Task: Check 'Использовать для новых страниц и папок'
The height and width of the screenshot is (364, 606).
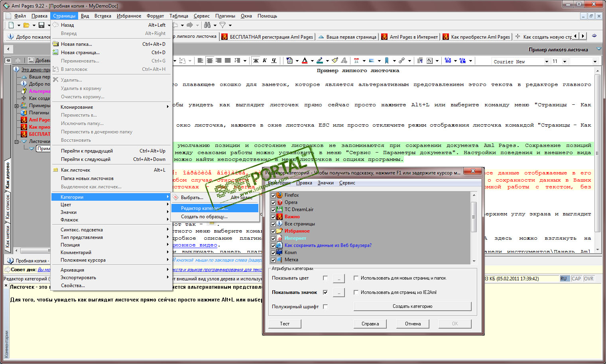Action: click(x=356, y=278)
